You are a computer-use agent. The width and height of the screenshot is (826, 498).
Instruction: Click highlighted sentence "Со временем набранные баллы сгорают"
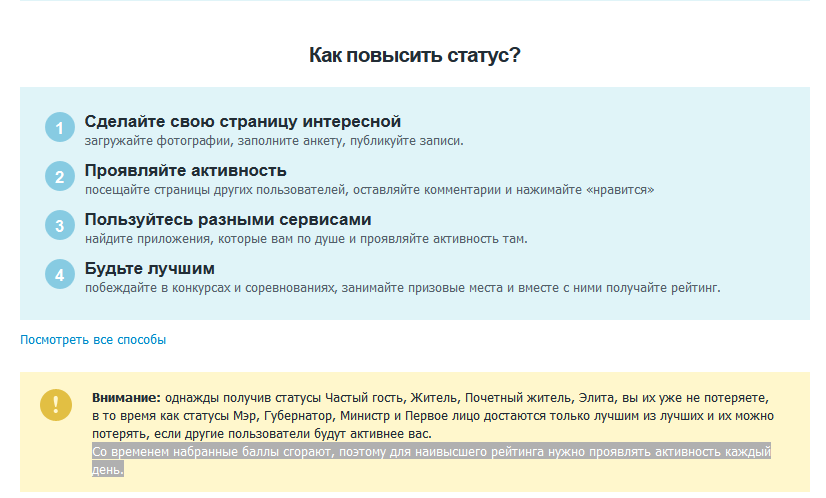click(212, 452)
